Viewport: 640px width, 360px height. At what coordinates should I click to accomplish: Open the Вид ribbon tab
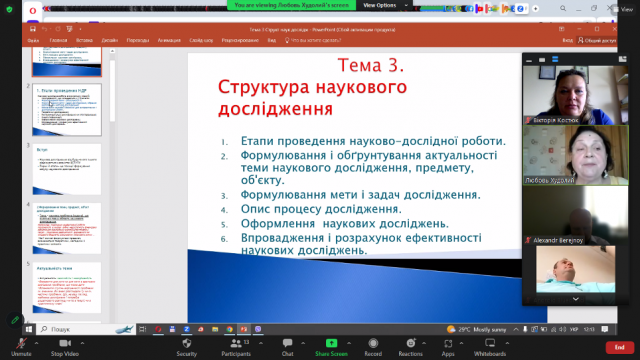click(271, 40)
